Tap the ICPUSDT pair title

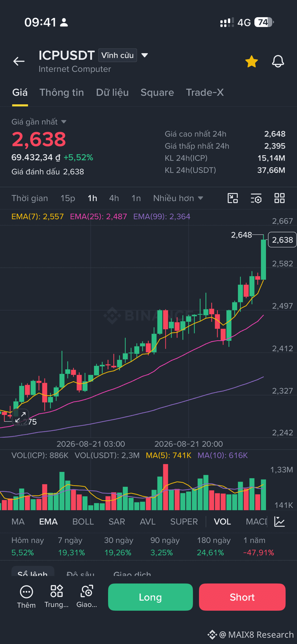click(x=67, y=55)
